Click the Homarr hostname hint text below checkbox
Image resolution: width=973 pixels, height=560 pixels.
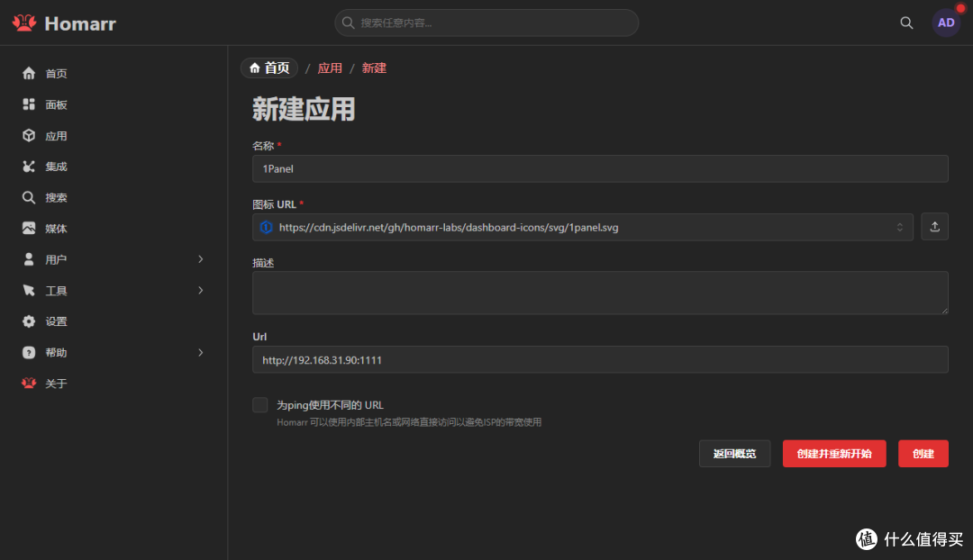pos(409,422)
